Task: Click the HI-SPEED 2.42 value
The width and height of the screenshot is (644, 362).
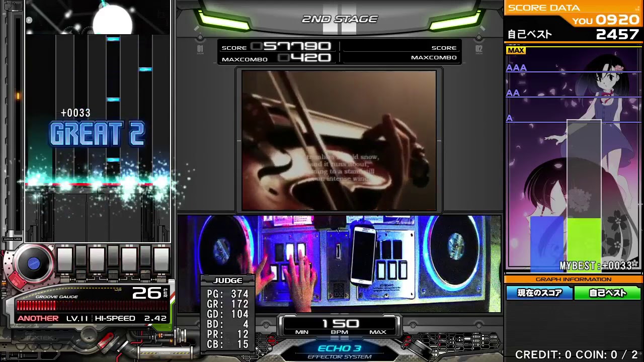Action: click(155, 318)
